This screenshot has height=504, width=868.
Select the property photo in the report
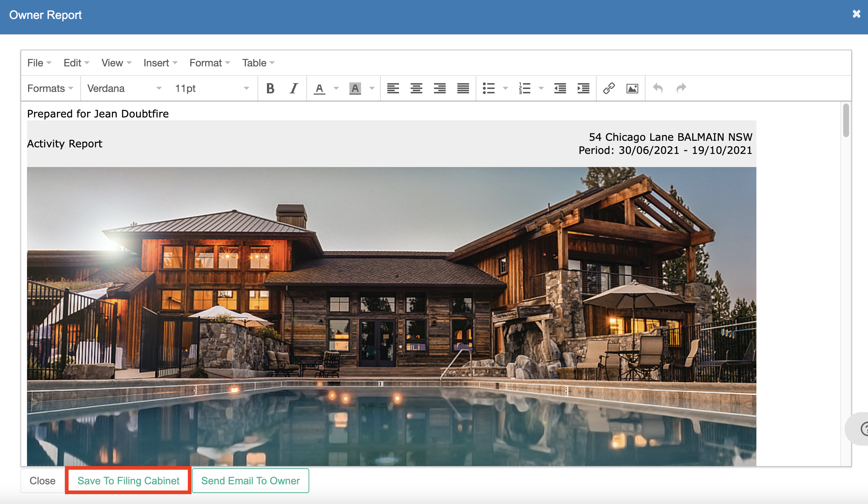(x=392, y=317)
